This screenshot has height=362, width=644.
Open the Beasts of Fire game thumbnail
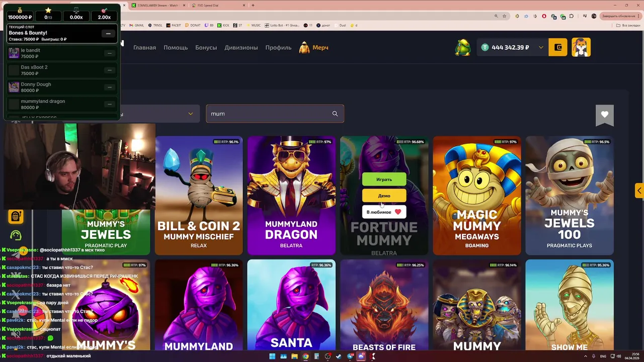point(384,305)
